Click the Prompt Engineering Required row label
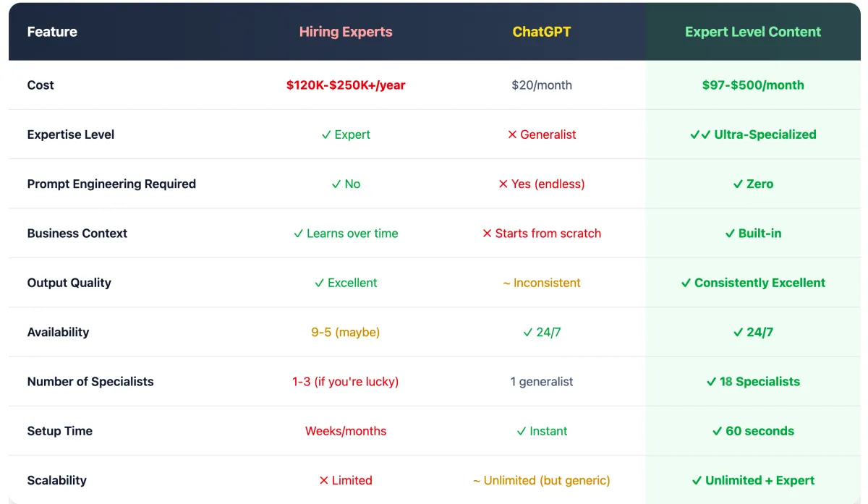 [x=111, y=184]
